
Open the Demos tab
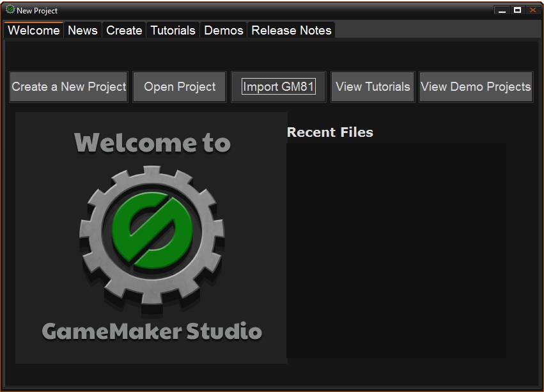(224, 30)
